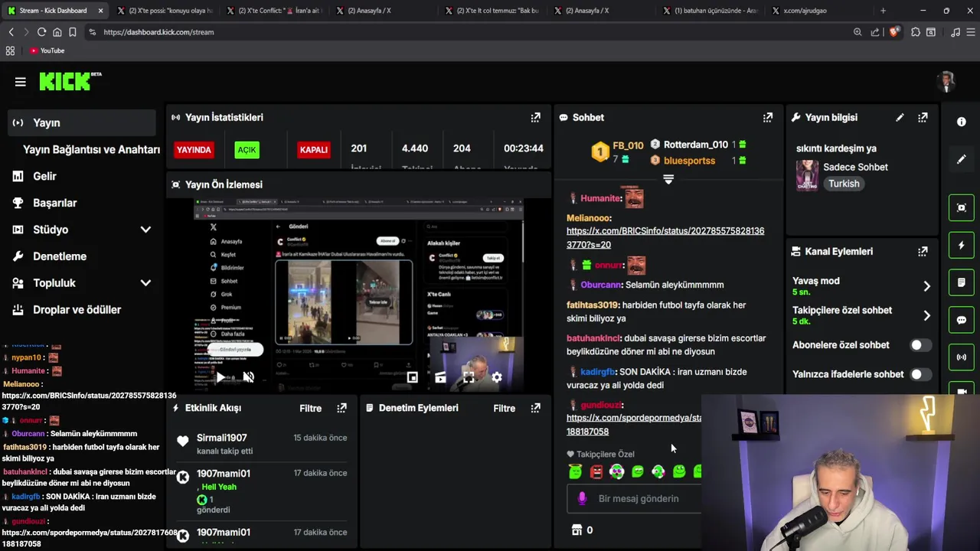Pop out the Yayın bilgisi panel
This screenshot has height=551, width=980.
click(923, 117)
